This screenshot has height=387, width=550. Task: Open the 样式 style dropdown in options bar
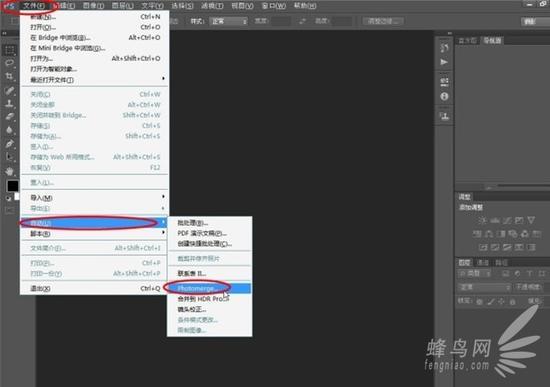coord(229,21)
